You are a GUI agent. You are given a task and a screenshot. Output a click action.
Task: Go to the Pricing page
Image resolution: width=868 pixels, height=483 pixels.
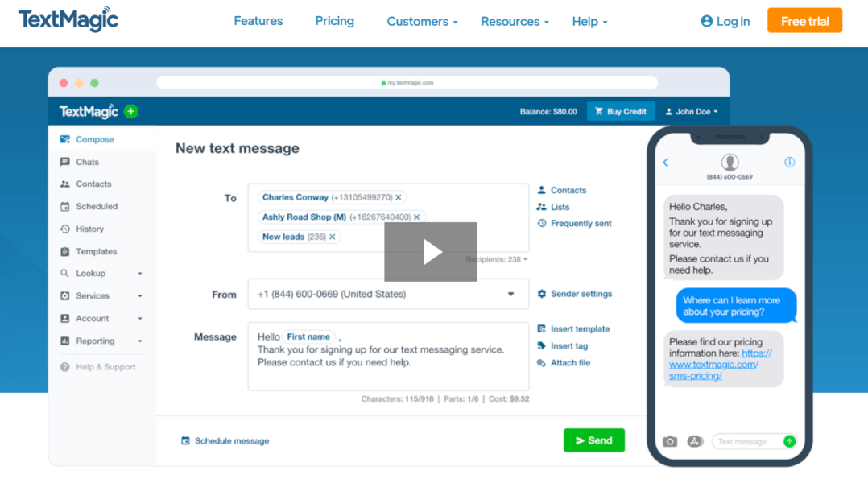coord(334,21)
